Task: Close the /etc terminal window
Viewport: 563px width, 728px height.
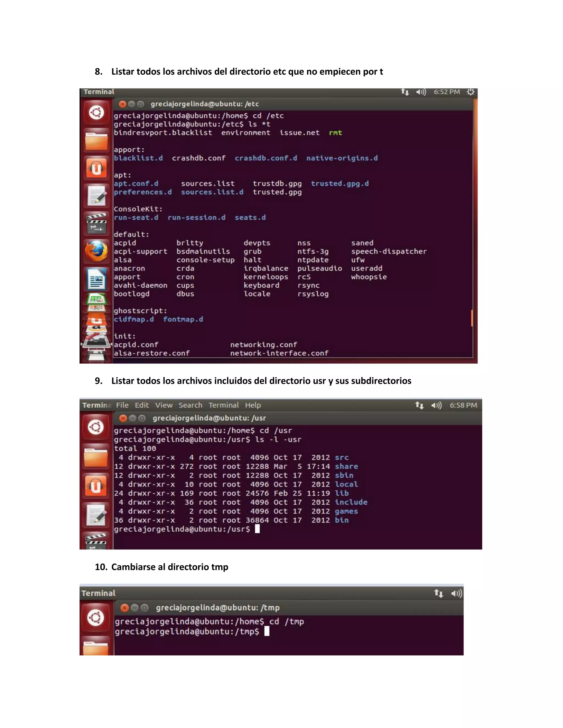Action: pos(122,104)
